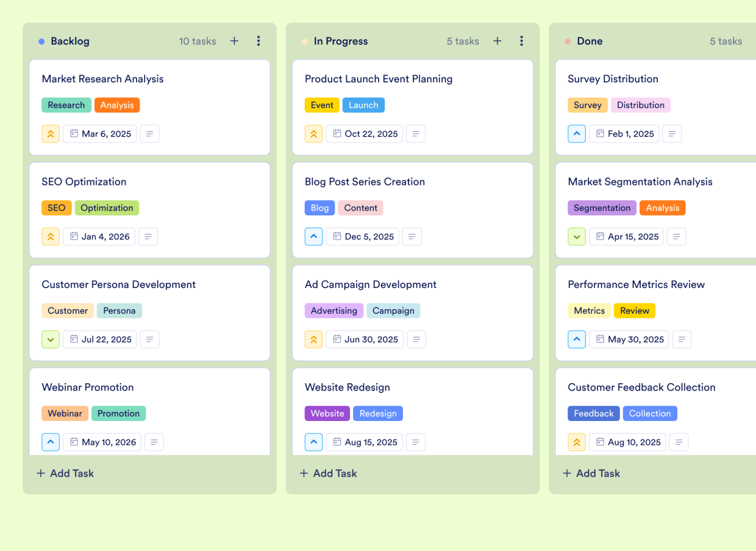Select the yellow Event tag on Product Launch card
Screen dimensions: 756x551
tap(322, 105)
